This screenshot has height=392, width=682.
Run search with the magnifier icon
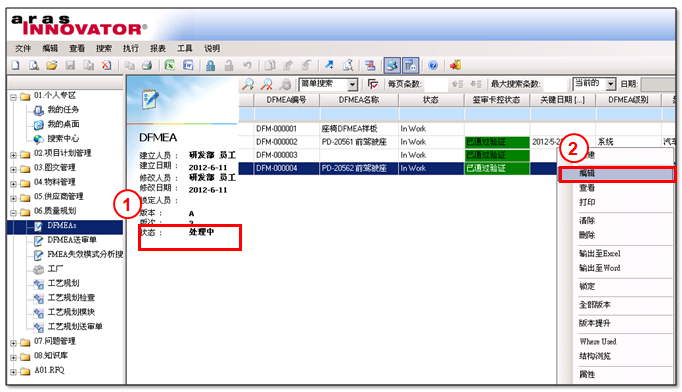[x=248, y=84]
